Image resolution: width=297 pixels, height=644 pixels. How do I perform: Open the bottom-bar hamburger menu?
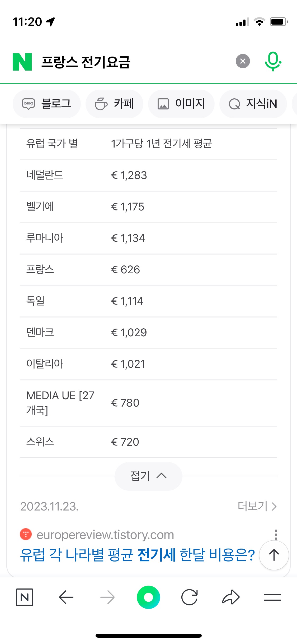click(272, 597)
